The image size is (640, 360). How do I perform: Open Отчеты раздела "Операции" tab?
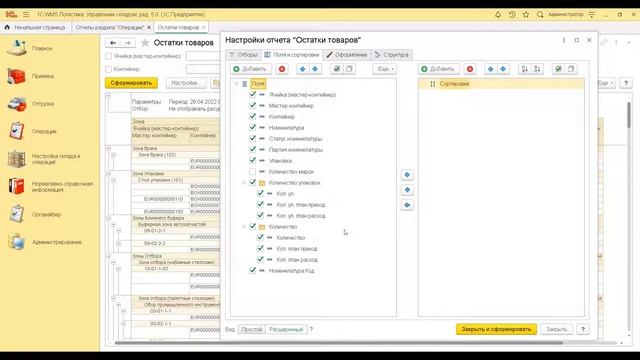[113, 27]
